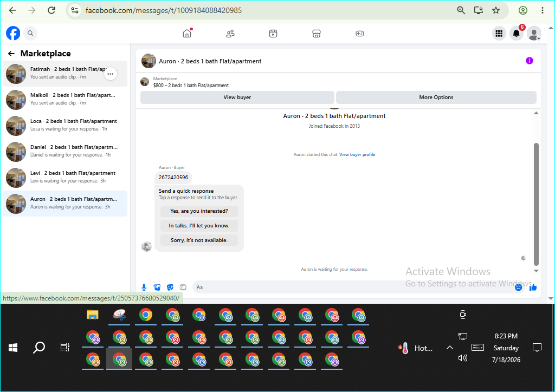555x392 pixels.
Task: Click the install app icon in address bar
Action: (x=479, y=10)
